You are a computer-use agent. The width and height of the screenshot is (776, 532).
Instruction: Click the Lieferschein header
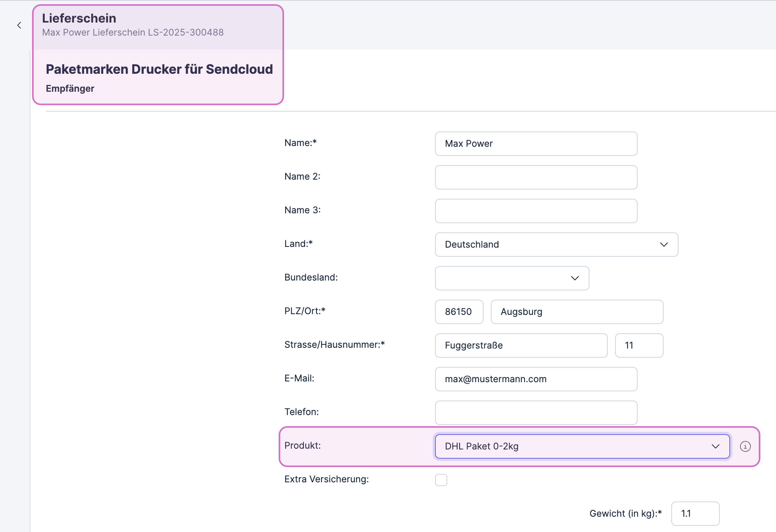pyautogui.click(x=79, y=18)
